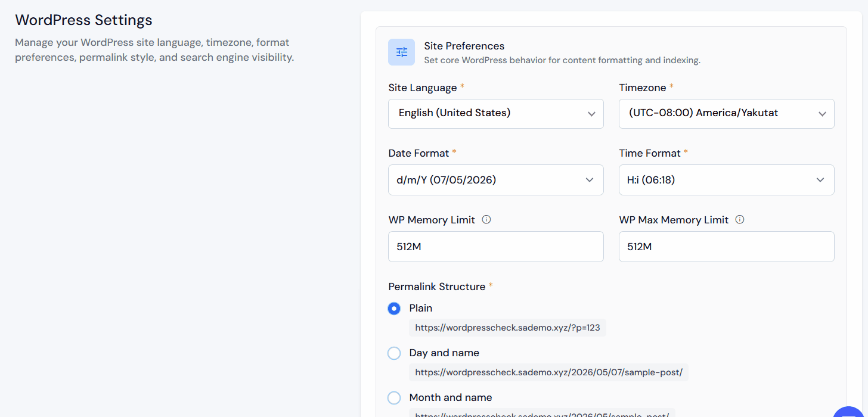Click the WP Max Memory Limit input field
868x417 pixels.
pyautogui.click(x=727, y=247)
